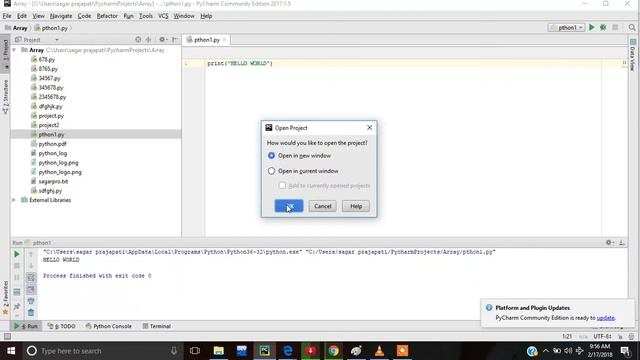Screen dimensions: 640x360
Task: Select Open in current window radio button
Action: (x=271, y=171)
